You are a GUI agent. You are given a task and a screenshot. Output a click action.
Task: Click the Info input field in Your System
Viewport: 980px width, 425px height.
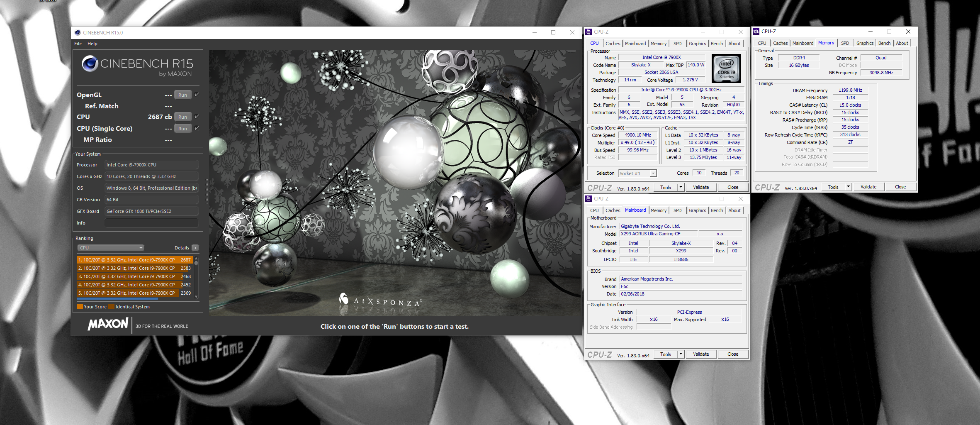(x=151, y=223)
